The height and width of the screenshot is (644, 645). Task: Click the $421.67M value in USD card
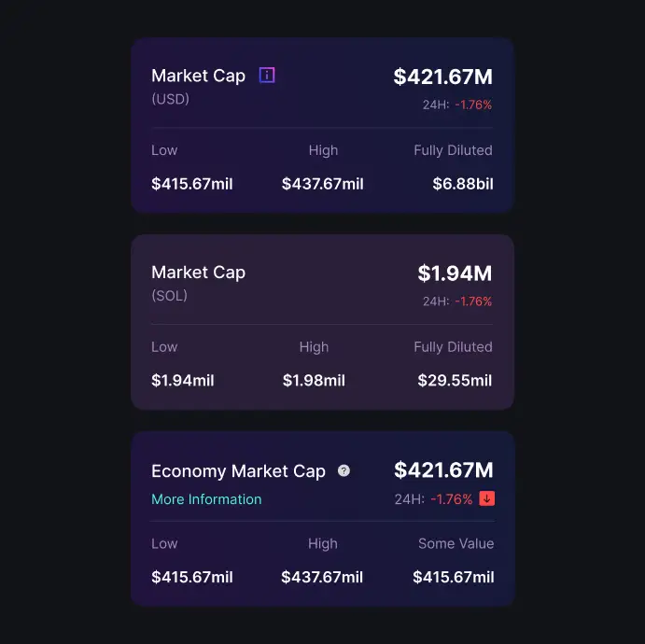[x=442, y=77]
